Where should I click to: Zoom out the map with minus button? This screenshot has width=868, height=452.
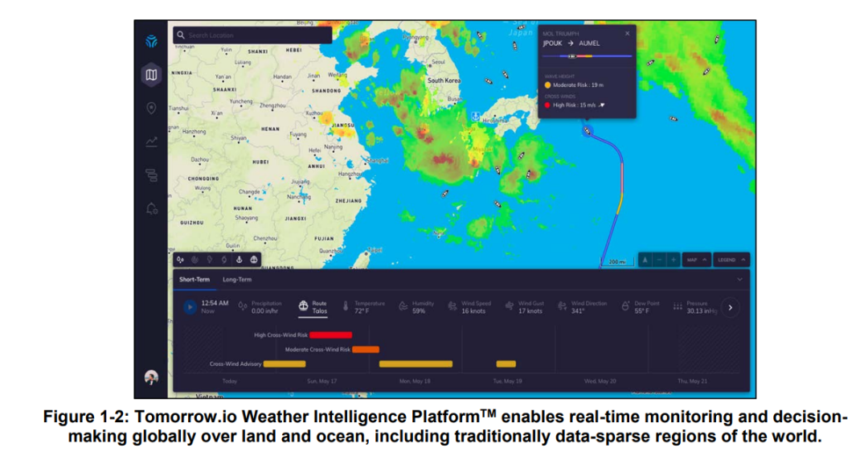659,260
